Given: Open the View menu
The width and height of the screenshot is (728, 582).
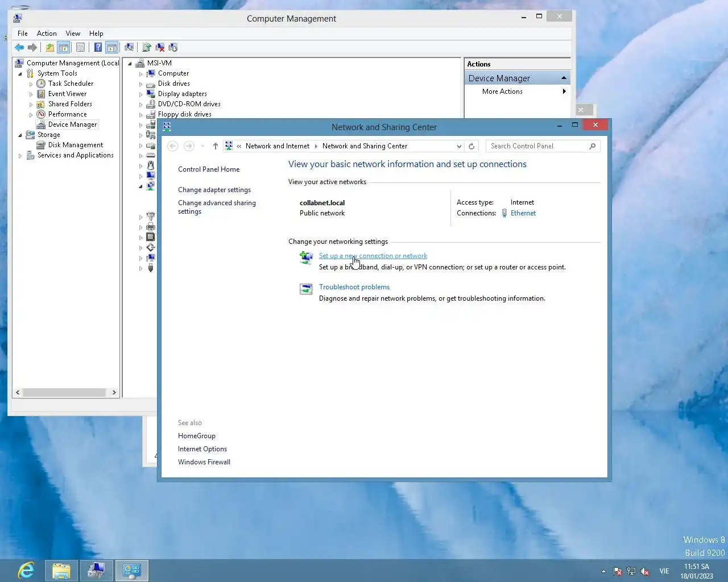Looking at the screenshot, I should tap(73, 34).
